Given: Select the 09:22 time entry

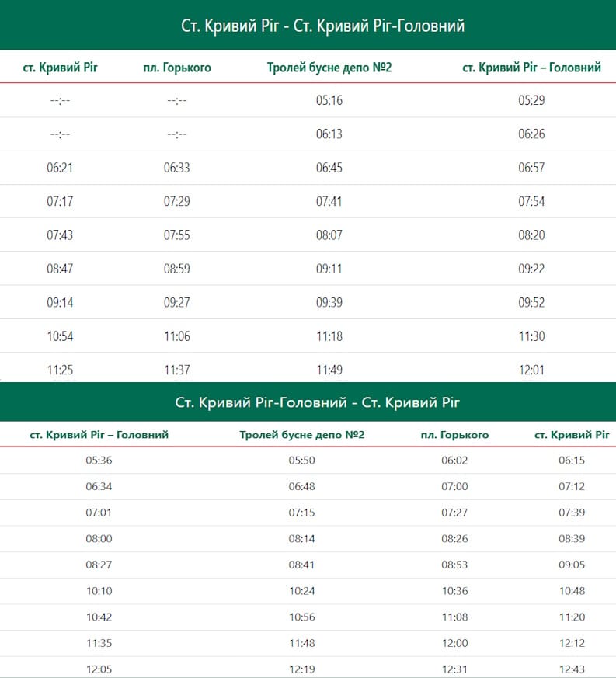Looking at the screenshot, I should point(531,269).
